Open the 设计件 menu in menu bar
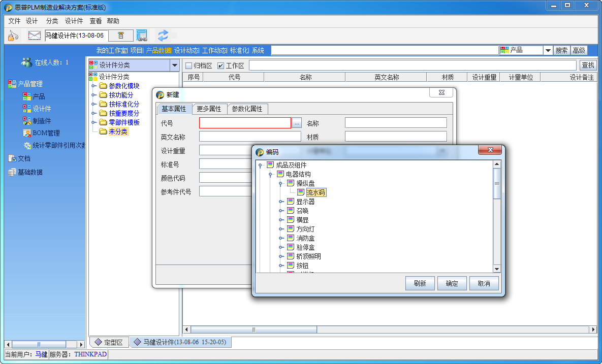The height and width of the screenshot is (364, 602). tap(74, 21)
